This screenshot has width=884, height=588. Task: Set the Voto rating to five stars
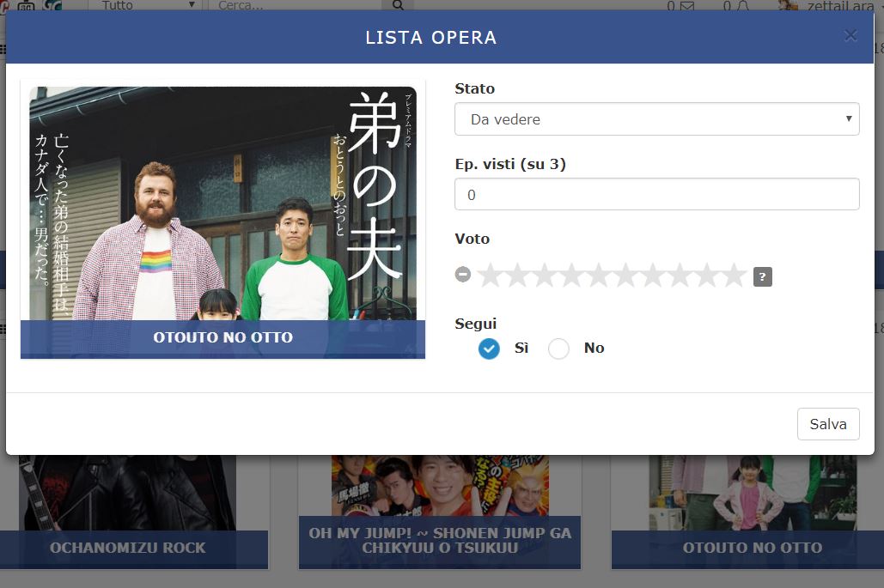click(599, 276)
